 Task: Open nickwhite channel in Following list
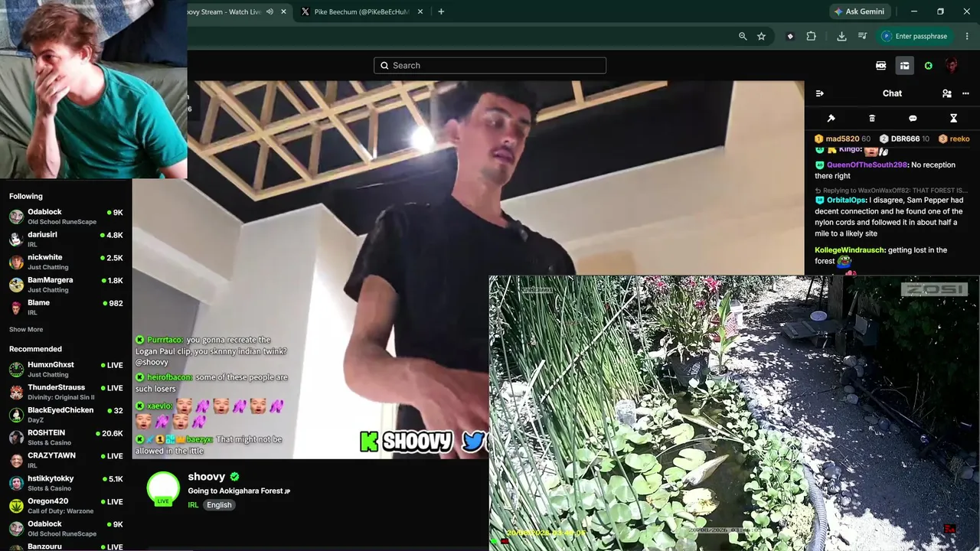point(66,262)
